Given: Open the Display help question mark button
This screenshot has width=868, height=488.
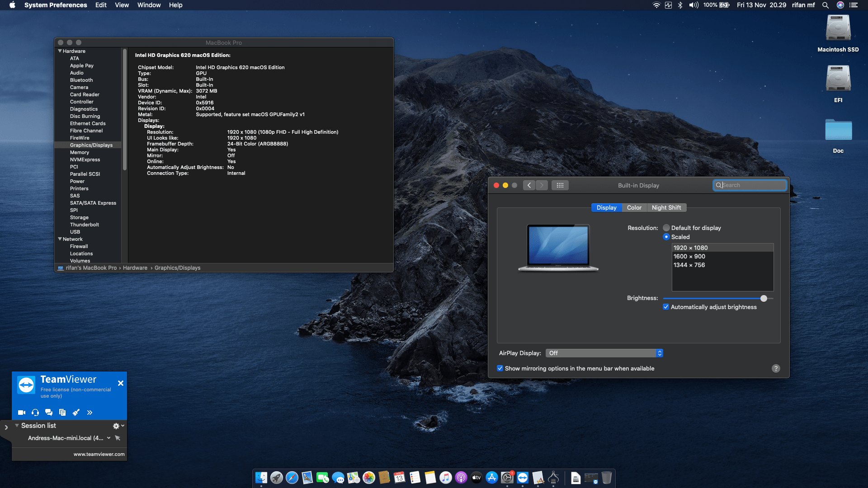Looking at the screenshot, I should (776, 368).
